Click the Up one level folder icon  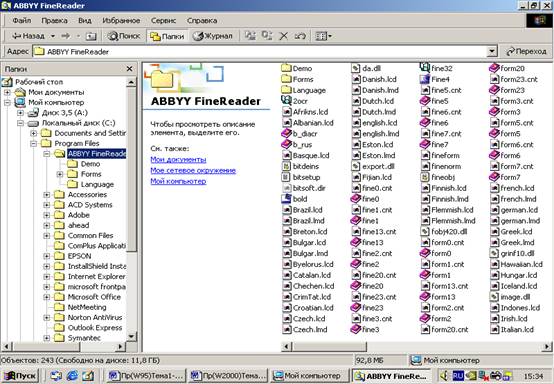tap(91, 36)
